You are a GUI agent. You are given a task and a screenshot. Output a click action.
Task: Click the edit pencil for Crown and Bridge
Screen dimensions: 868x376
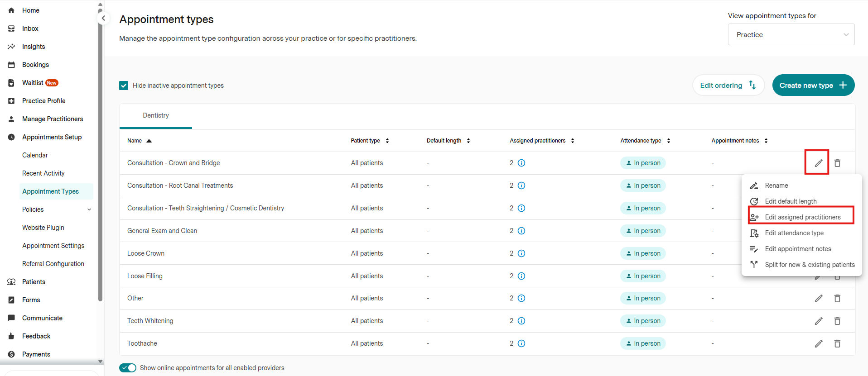[x=818, y=163]
